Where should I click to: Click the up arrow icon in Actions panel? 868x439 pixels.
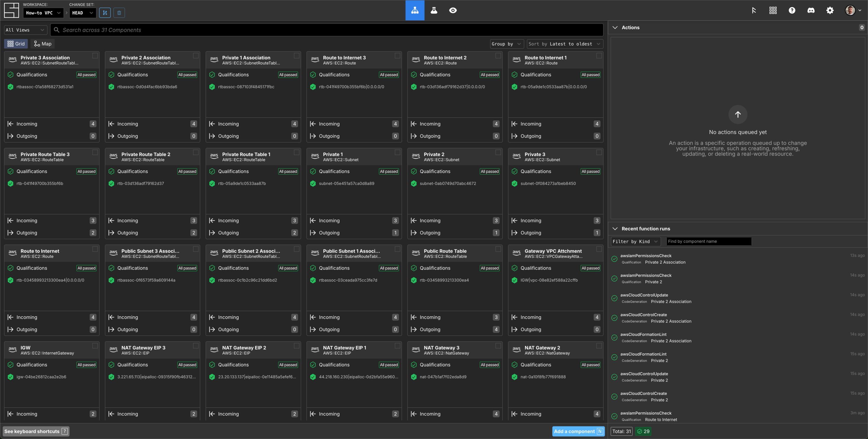tap(738, 115)
